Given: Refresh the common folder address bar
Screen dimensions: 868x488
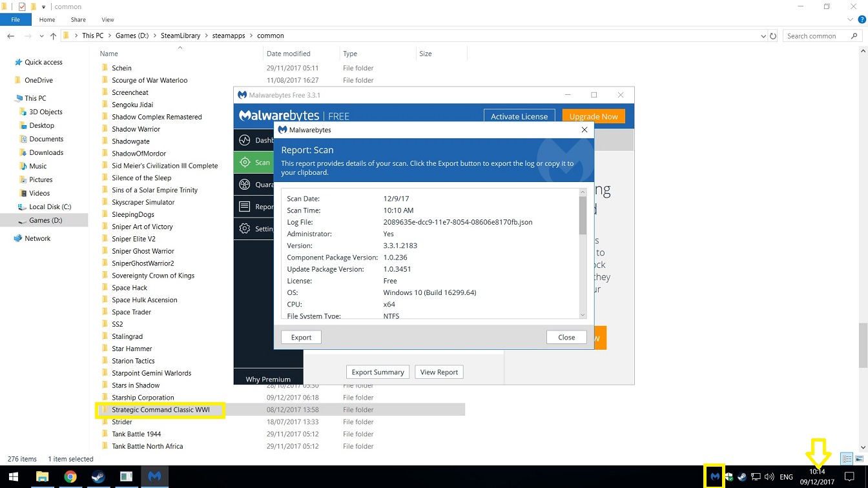Looking at the screenshot, I should [773, 36].
